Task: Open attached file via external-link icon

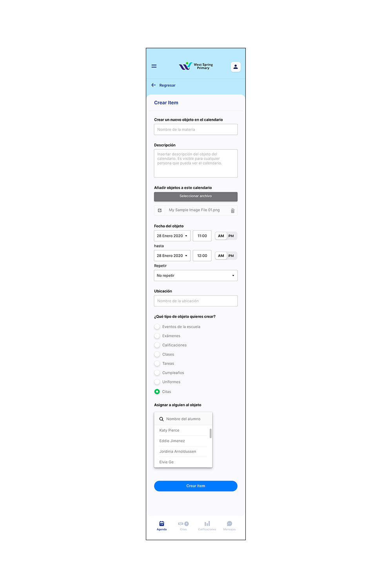Action: 160,211
